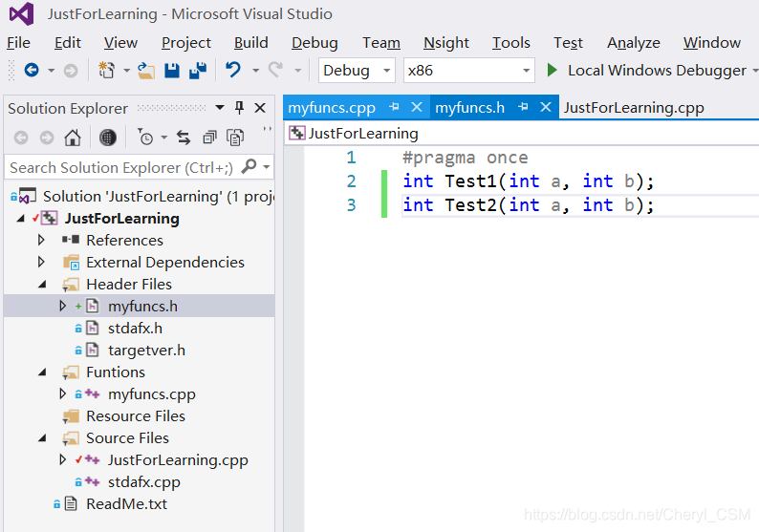This screenshot has height=532, width=759.
Task: Toggle pin on the myfuncs.cpp tab
Action: click(x=394, y=107)
